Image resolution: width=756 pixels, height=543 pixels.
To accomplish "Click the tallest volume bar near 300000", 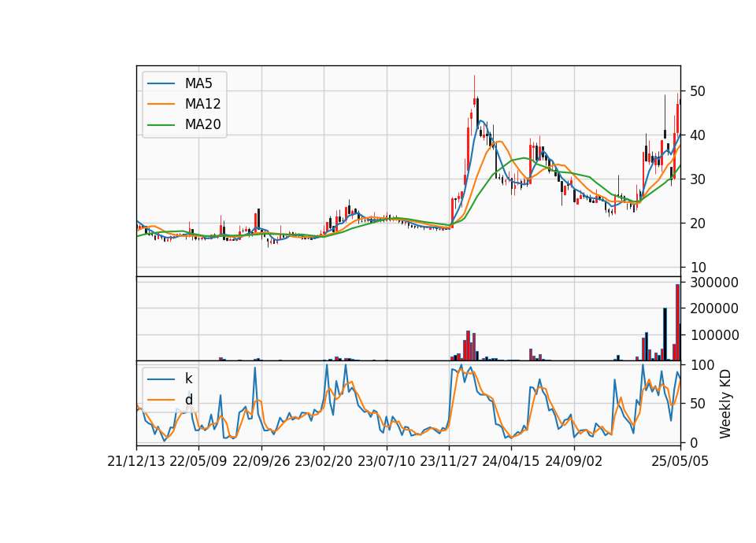I will [x=677, y=323].
